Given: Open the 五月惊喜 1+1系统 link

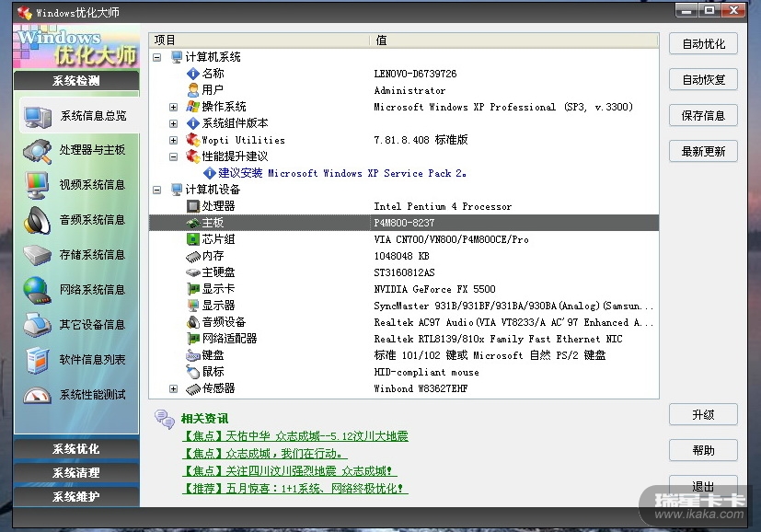Looking at the screenshot, I should coord(295,489).
